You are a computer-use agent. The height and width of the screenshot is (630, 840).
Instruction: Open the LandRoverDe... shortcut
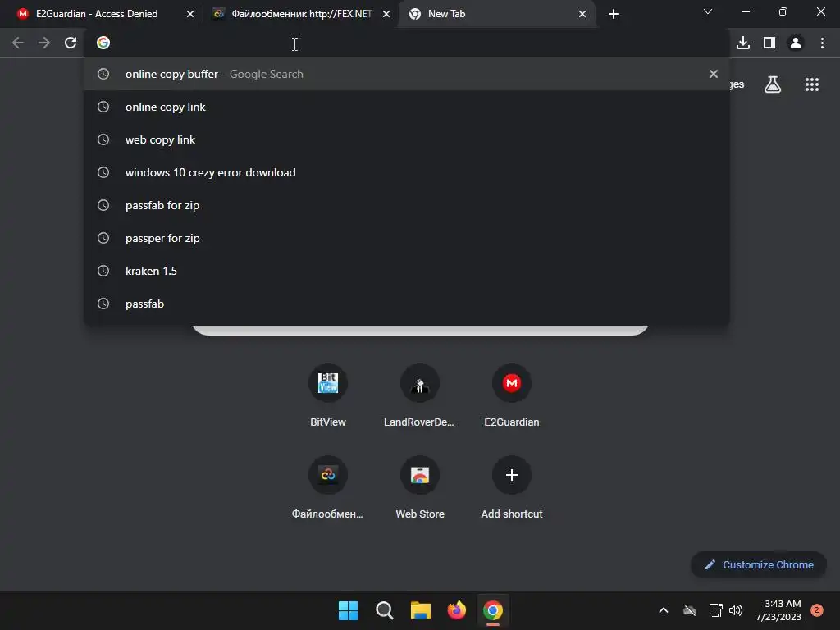[x=419, y=395]
